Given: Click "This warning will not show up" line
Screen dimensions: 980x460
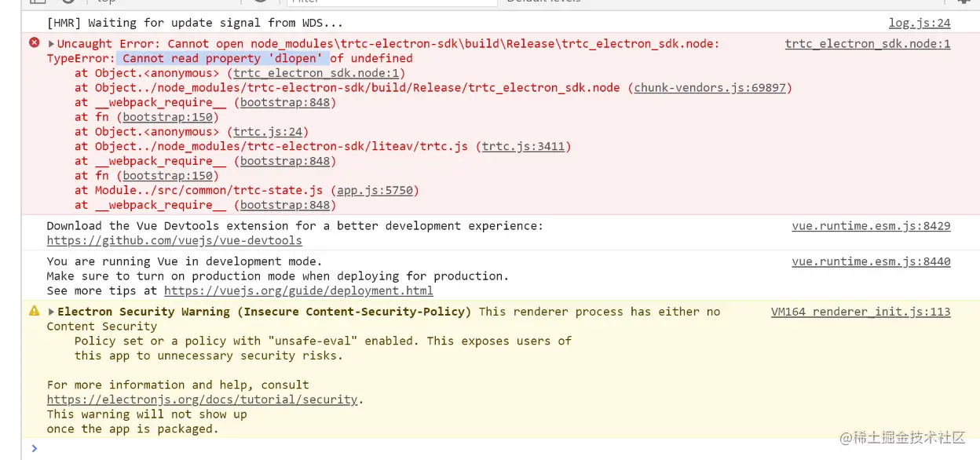Looking at the screenshot, I should 147,414.
